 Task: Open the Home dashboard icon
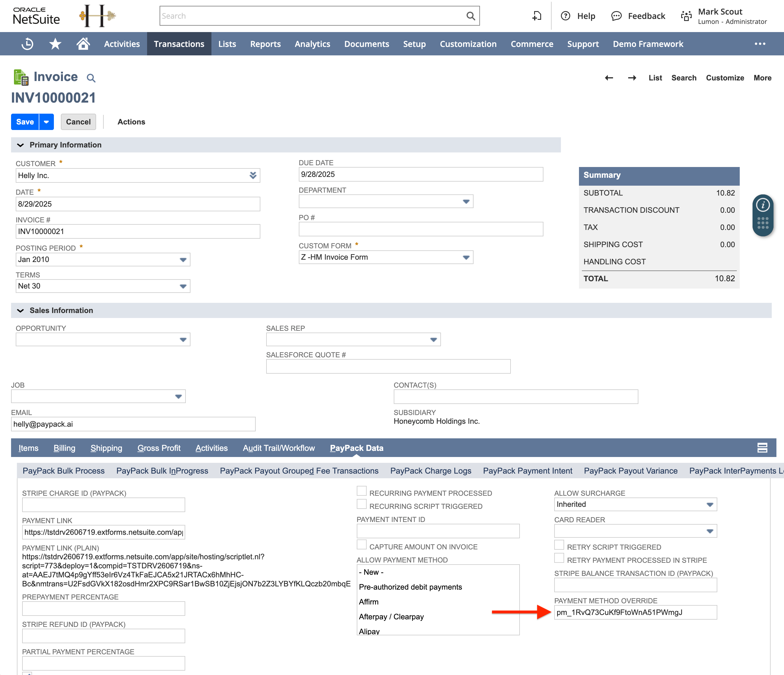[83, 43]
